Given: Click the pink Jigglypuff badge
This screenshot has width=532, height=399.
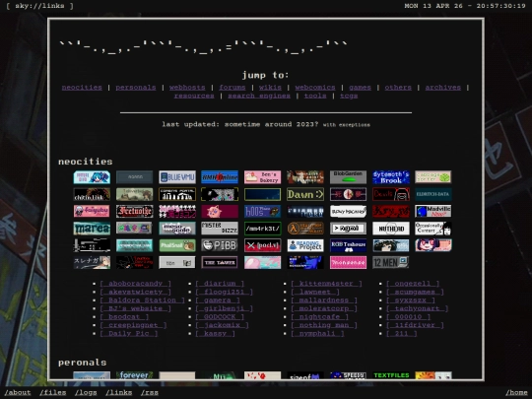Looking at the screenshot, I should [220, 212].
